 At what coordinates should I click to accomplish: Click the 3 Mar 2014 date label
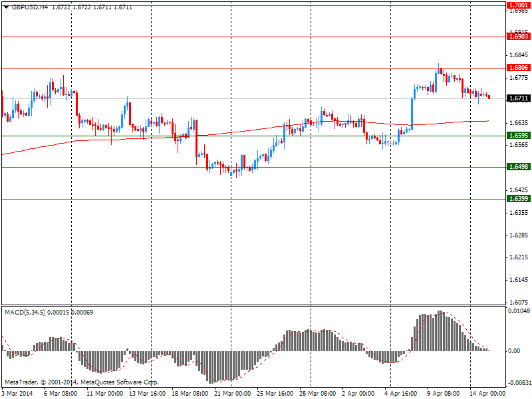[18, 394]
